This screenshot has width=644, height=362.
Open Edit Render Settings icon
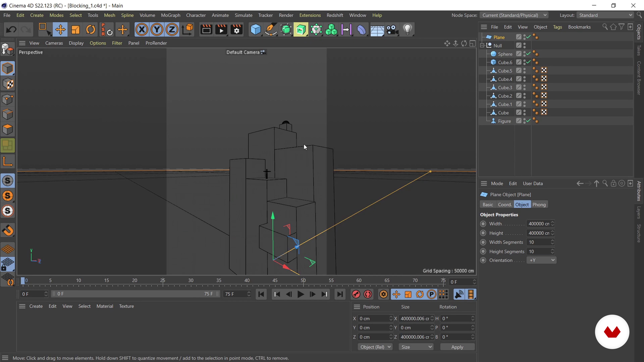point(236,30)
